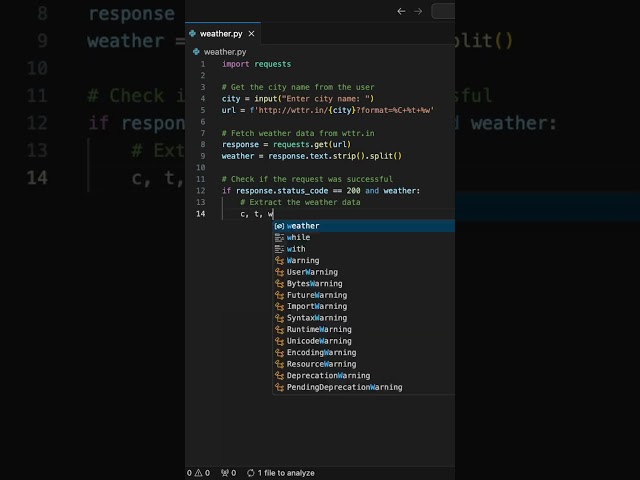Click the class icon beside 'FutureWarning'
640x480 pixels.
[x=279, y=295]
